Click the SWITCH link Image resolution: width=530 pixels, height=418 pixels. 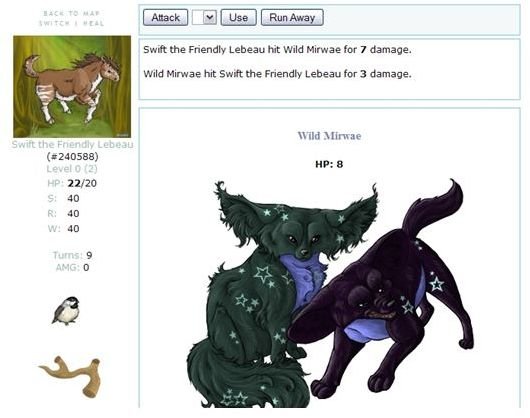(54, 23)
